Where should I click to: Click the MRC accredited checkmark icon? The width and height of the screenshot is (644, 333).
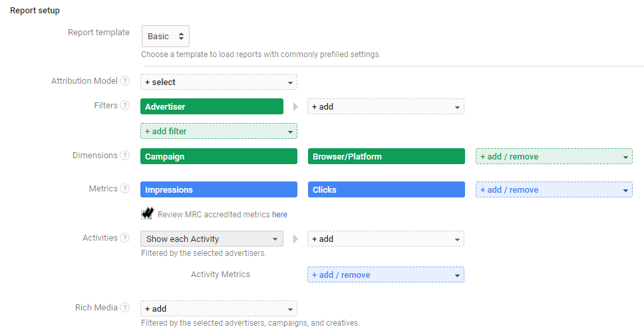[148, 214]
